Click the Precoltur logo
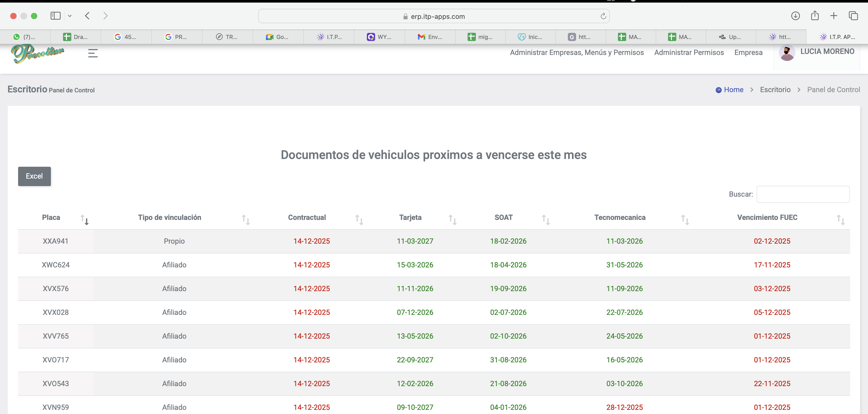868x414 pixels. click(x=37, y=53)
